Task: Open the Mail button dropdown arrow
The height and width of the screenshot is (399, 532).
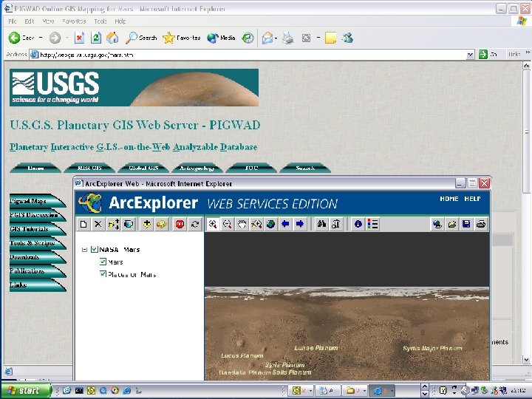Action: (x=276, y=38)
